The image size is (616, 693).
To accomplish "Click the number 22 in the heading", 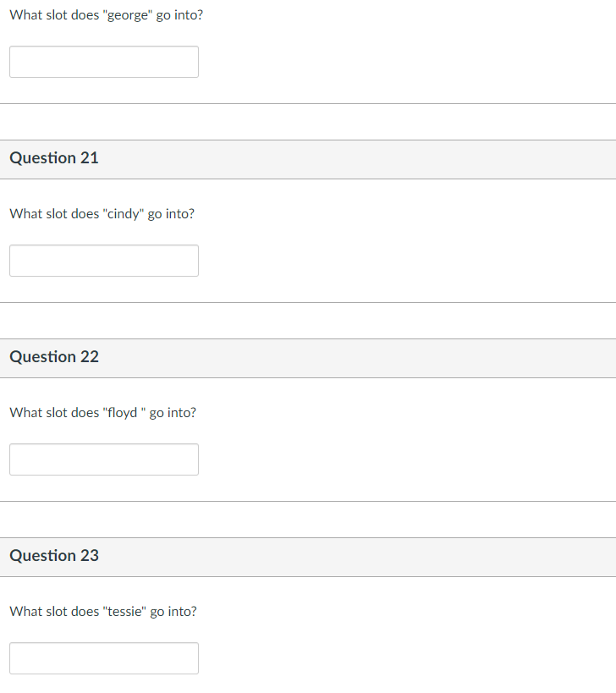I will 90,357.
